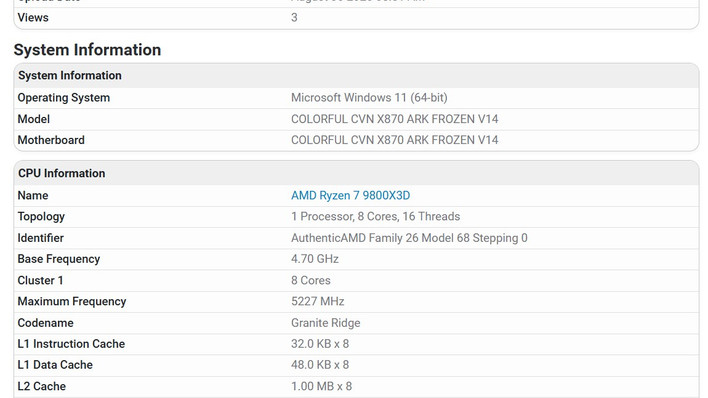Click the Granite Ridge codename value
This screenshot has height=398, width=708.
click(x=326, y=323)
